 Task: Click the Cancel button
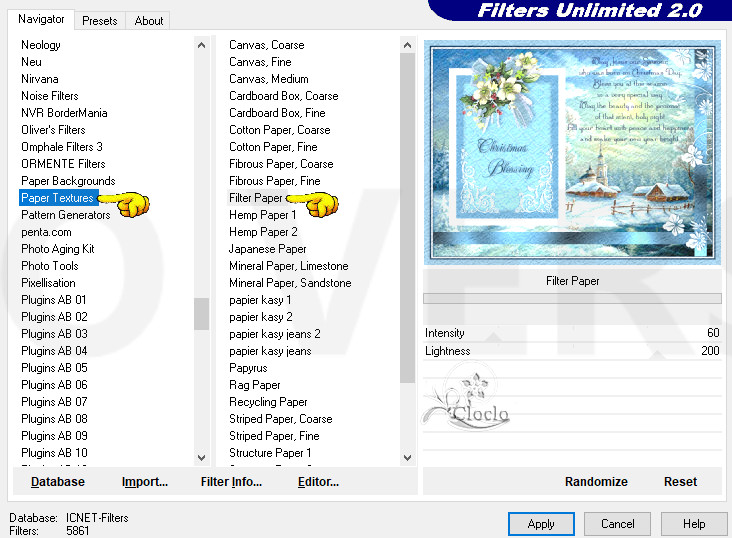(617, 524)
